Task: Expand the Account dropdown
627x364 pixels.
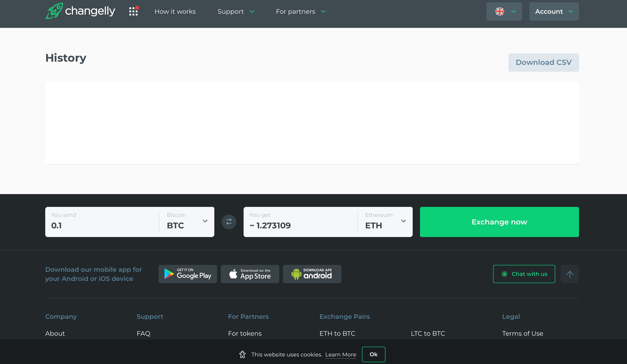Action: 554,11
